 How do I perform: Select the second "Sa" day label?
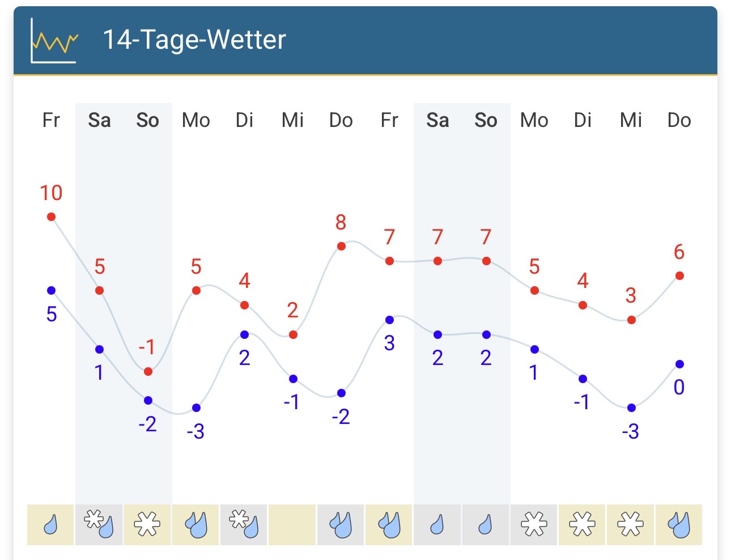437,120
